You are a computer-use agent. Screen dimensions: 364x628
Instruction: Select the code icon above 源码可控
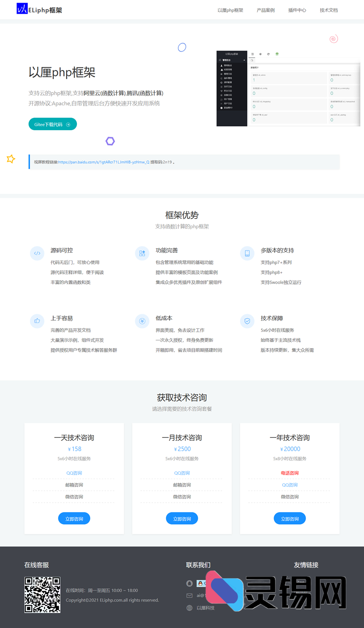[x=37, y=253]
